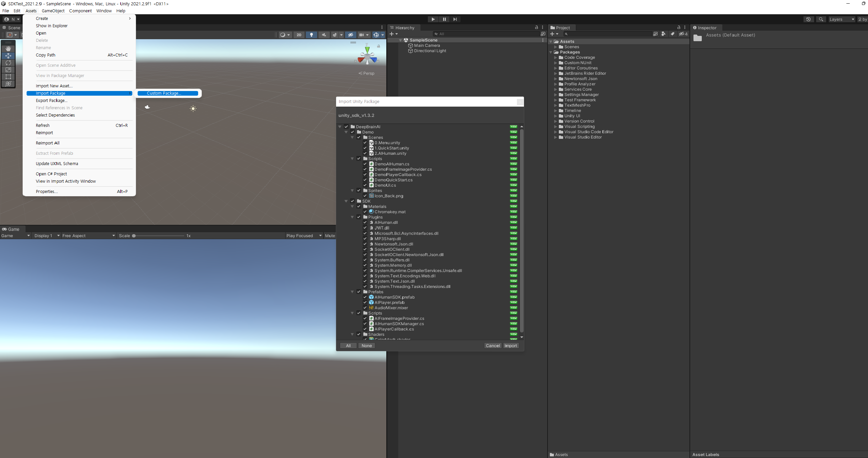Uncheck the 0.Menu.unity checkbox
The height and width of the screenshot is (458, 868).
(x=365, y=143)
